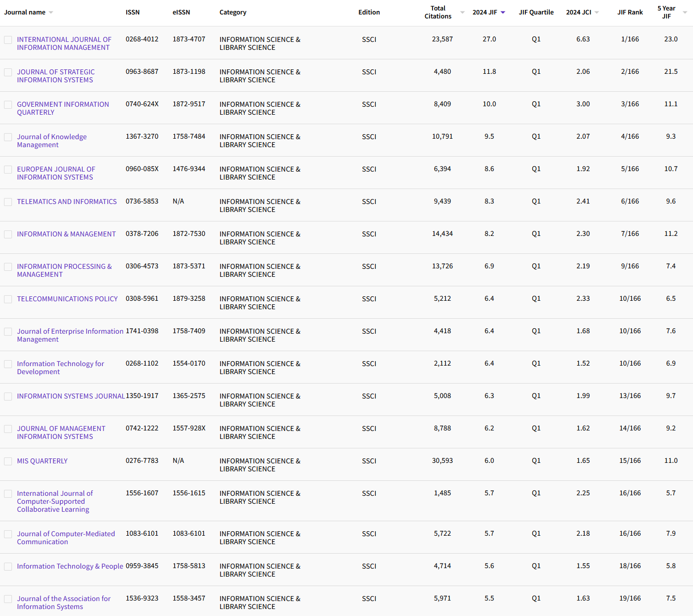This screenshot has width=693, height=616.
Task: Check Telecommunications Policy row
Action: (8, 299)
